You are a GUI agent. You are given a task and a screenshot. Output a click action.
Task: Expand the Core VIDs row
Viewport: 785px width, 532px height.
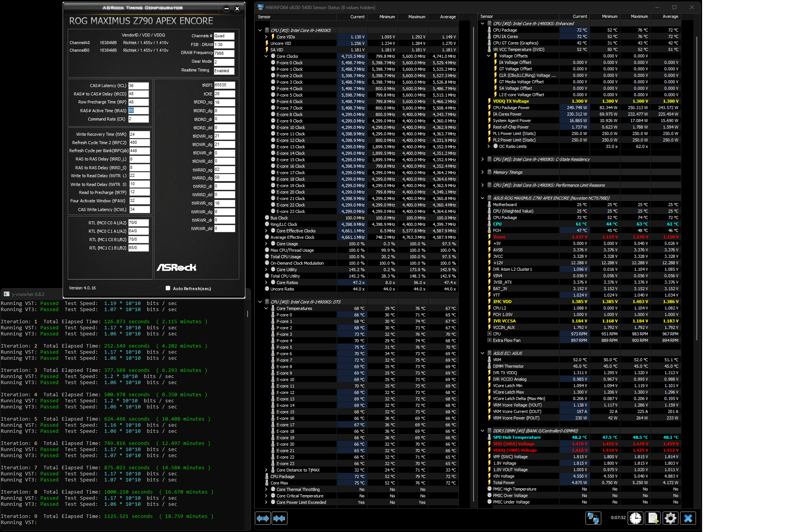tap(266, 37)
